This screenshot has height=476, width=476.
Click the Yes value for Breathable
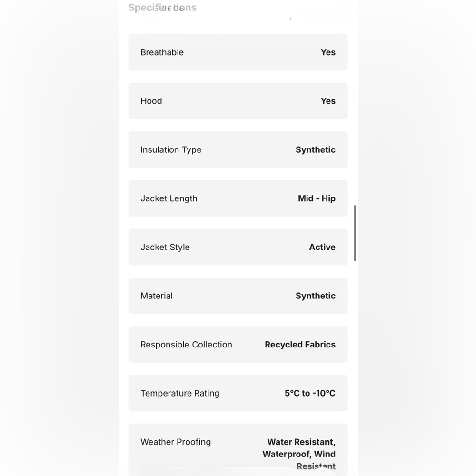click(328, 52)
